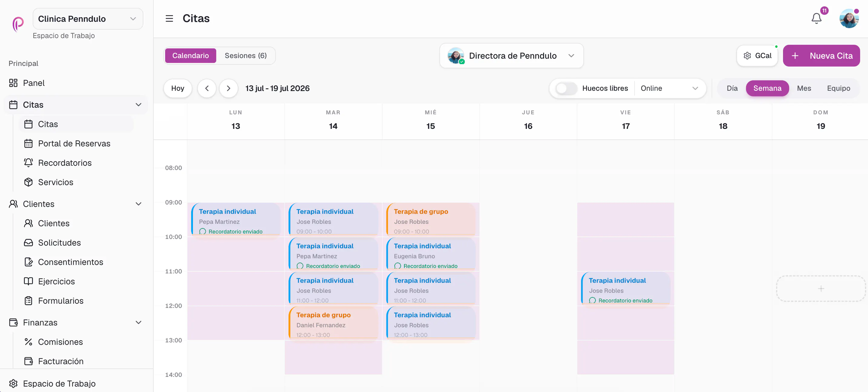Collapse the Clientes sidebar section chevron
The image size is (868, 392).
(x=138, y=204)
